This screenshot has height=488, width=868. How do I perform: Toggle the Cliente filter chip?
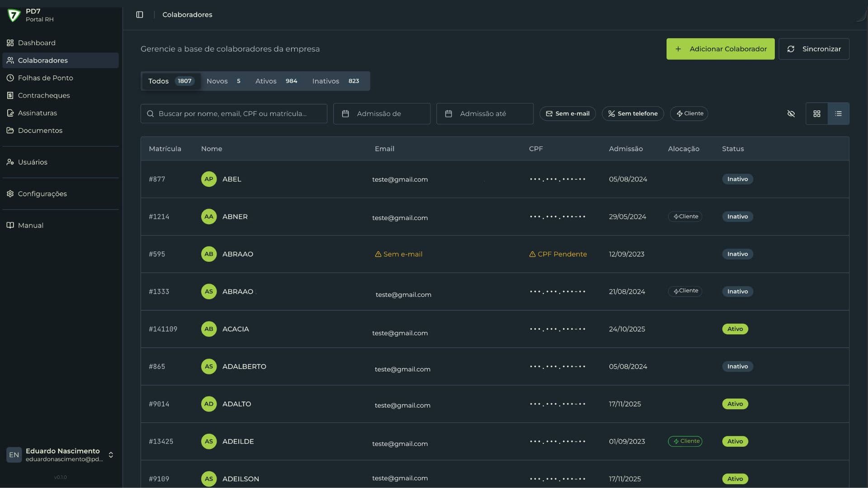689,114
